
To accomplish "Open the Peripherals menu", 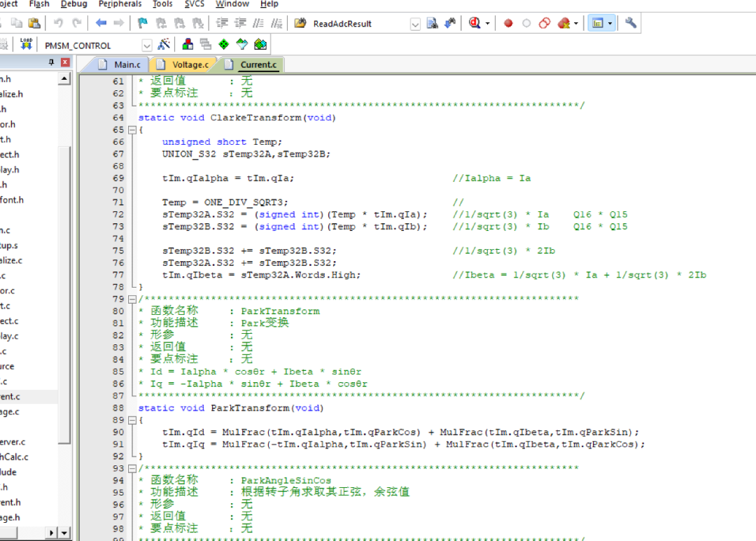I will [120, 4].
